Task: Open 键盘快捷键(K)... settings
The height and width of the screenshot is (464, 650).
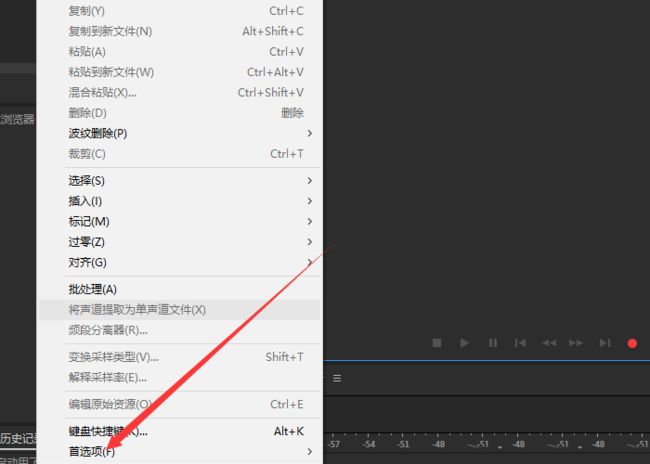Action: click(x=179, y=431)
